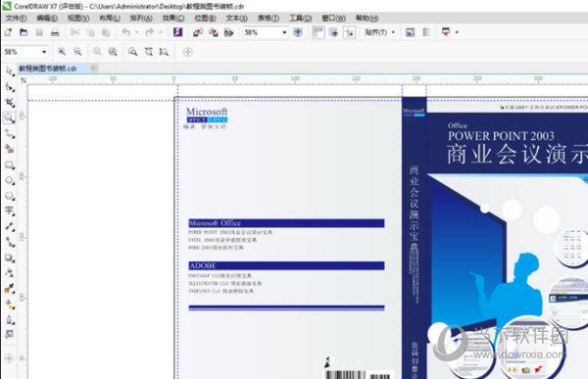Select the Color eyedropper tool in the toolbox
Screen dimensions: 588x379
(10, 289)
